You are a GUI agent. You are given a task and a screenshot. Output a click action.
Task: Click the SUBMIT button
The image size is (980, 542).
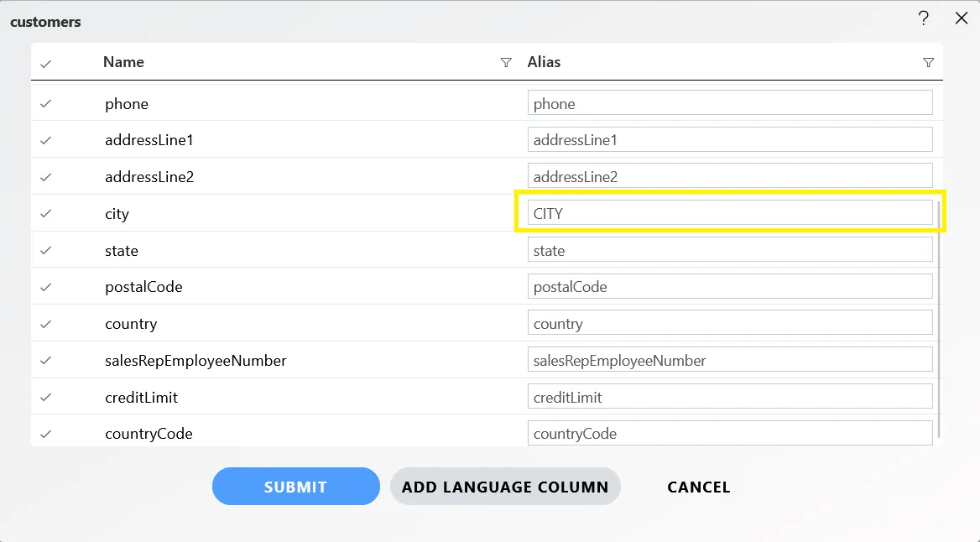(x=295, y=487)
